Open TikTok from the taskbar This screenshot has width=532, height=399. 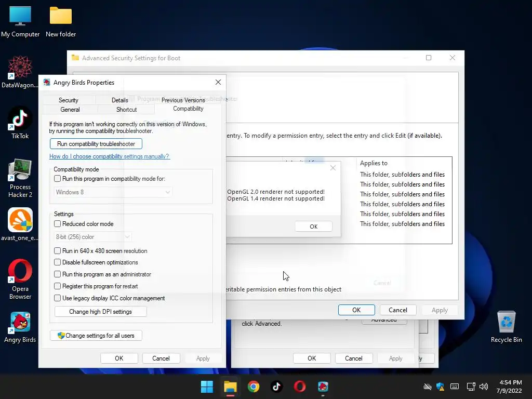pos(276,387)
